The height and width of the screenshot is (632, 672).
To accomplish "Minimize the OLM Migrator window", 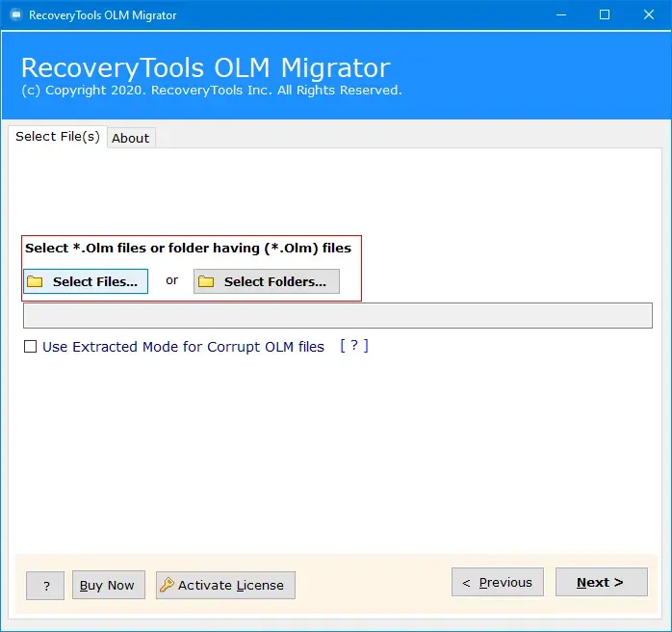I will click(x=561, y=15).
